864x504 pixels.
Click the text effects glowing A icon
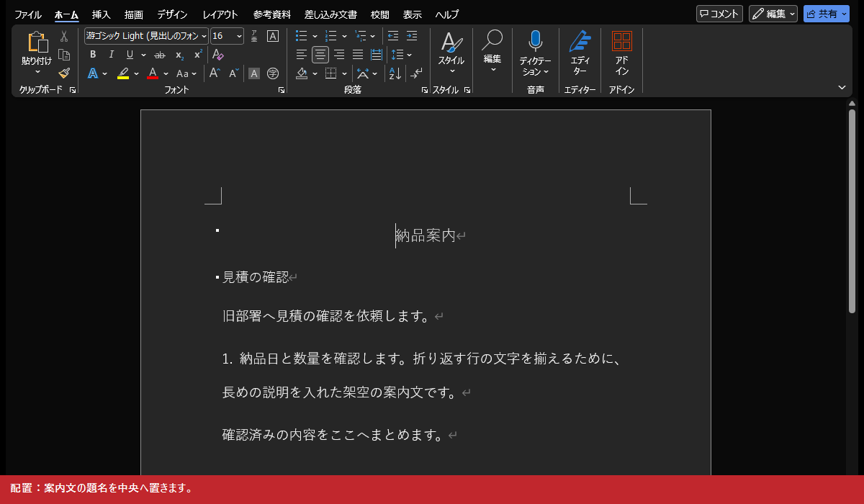[93, 73]
